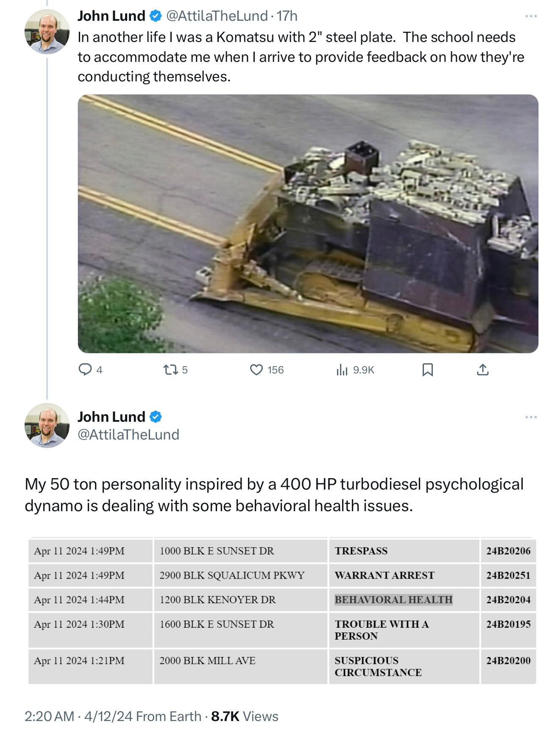Open more options on second tweet
The image size is (560, 735).
(531, 417)
